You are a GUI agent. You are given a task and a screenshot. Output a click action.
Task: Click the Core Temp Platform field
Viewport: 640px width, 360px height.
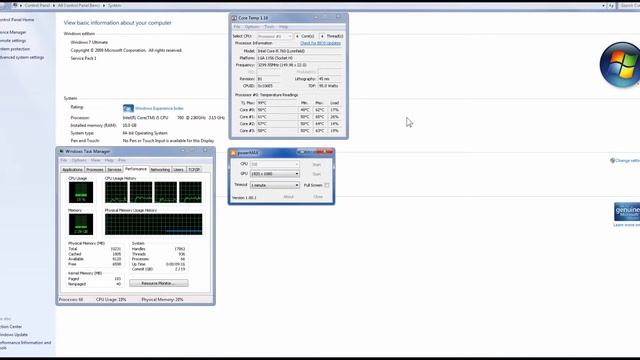pos(300,58)
